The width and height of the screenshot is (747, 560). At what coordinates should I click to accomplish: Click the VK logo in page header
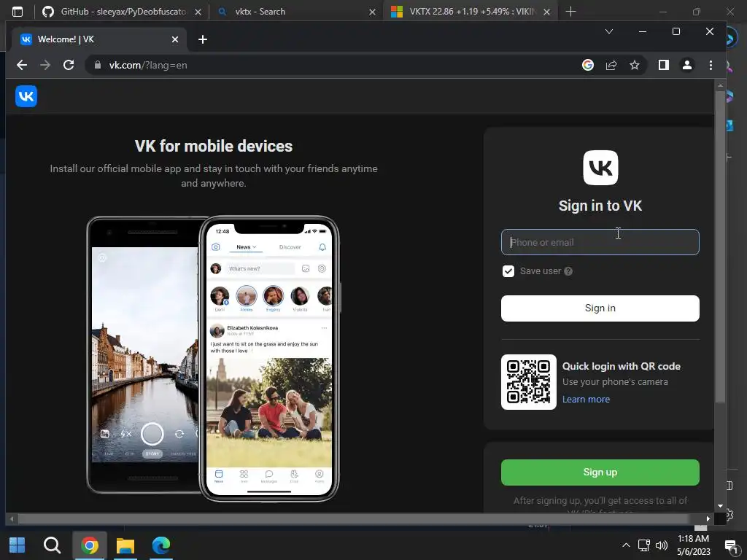point(26,96)
